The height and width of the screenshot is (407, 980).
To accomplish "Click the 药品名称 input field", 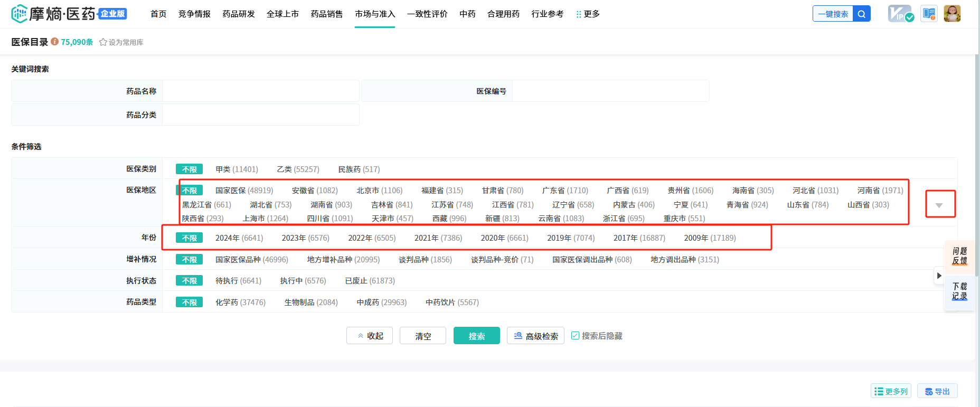I will point(260,91).
